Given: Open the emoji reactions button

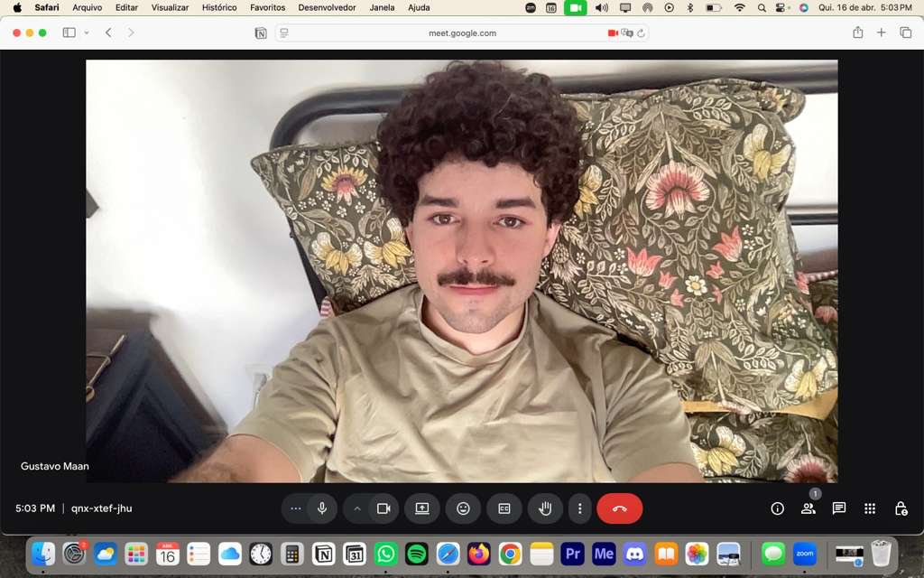Looking at the screenshot, I should [x=463, y=508].
